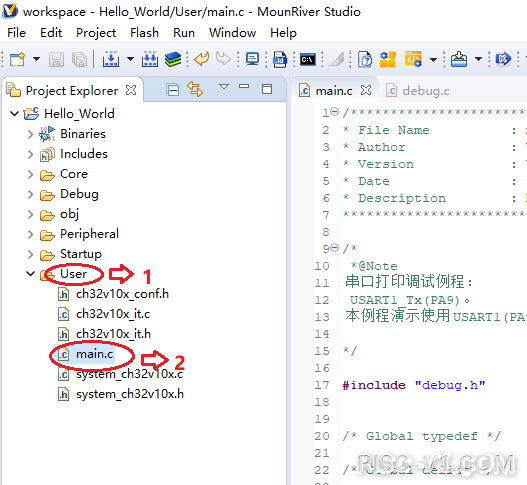The height and width of the screenshot is (485, 527).
Task: Select ch32v10x_it.c file
Action: tap(113, 314)
